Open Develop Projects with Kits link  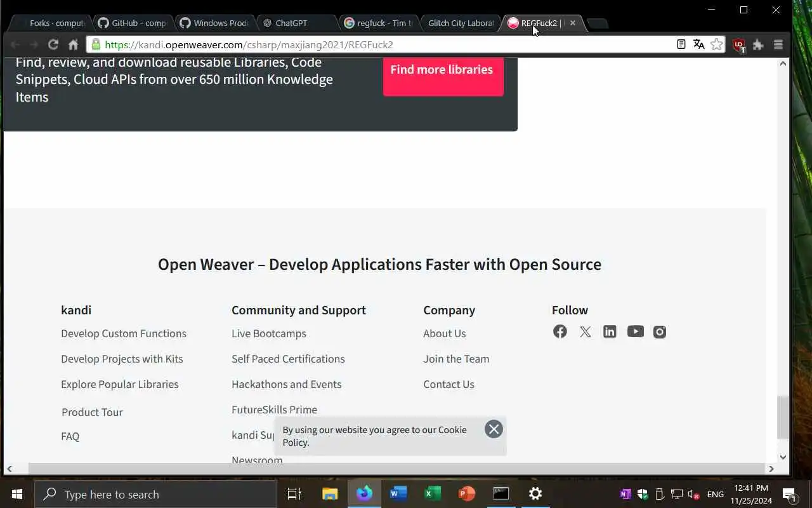(x=122, y=359)
